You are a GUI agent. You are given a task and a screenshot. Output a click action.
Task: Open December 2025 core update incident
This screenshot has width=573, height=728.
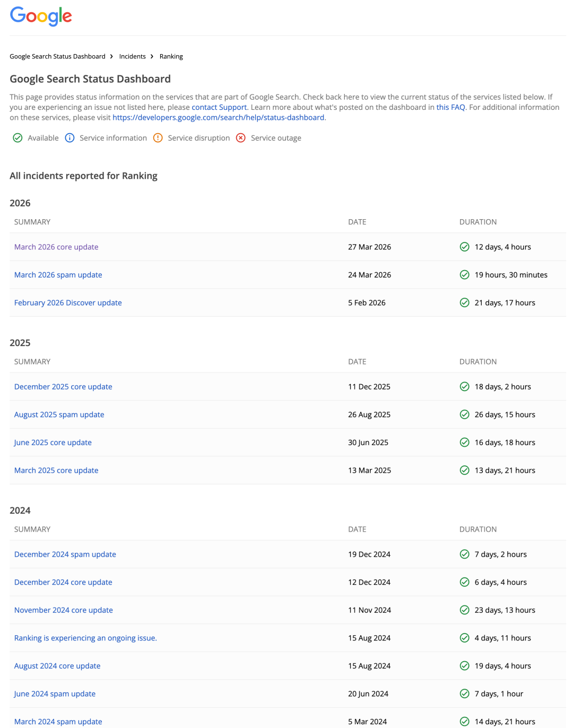coord(63,387)
